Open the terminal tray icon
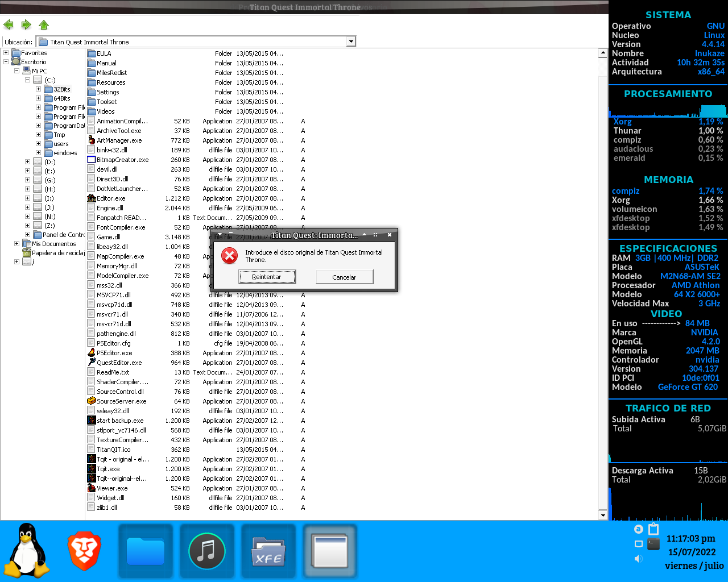728x582 pixels. [x=653, y=543]
